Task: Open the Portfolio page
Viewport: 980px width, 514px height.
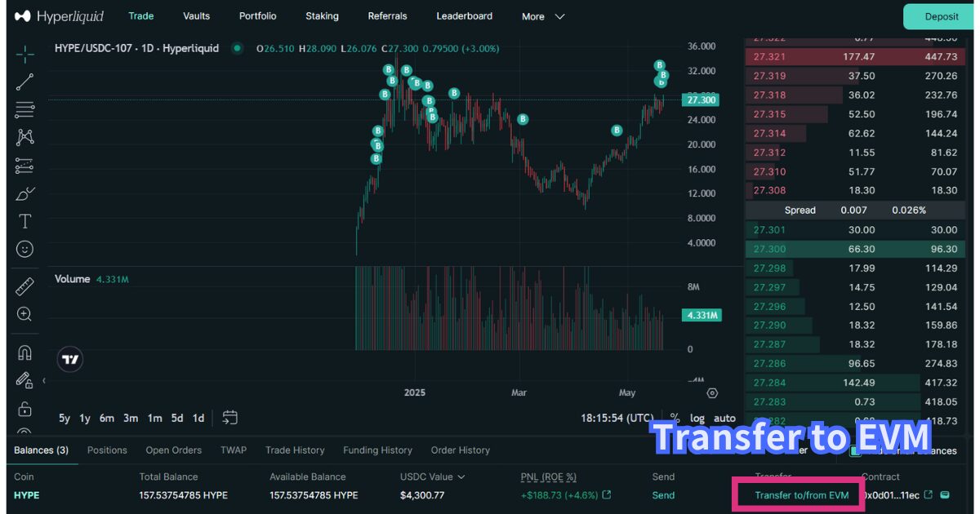Action: click(258, 16)
